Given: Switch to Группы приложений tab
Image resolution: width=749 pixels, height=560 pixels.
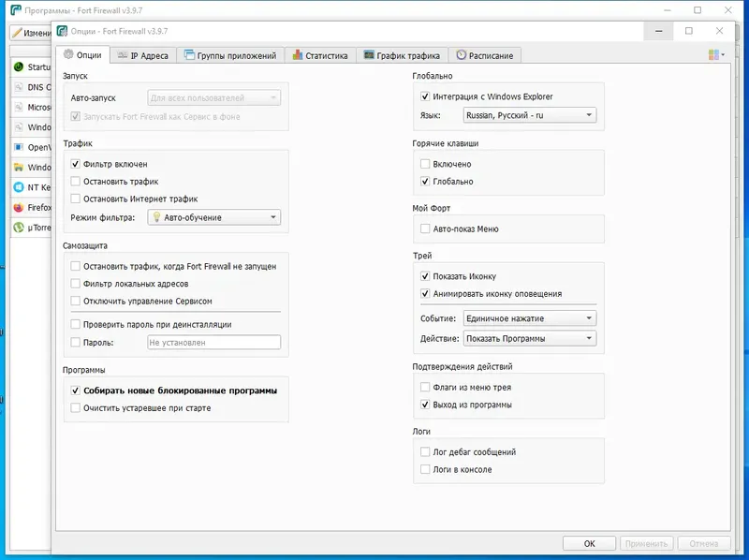Looking at the screenshot, I should point(230,55).
